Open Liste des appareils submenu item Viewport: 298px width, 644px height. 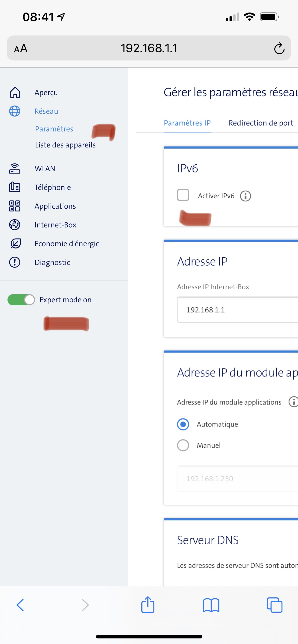click(65, 145)
